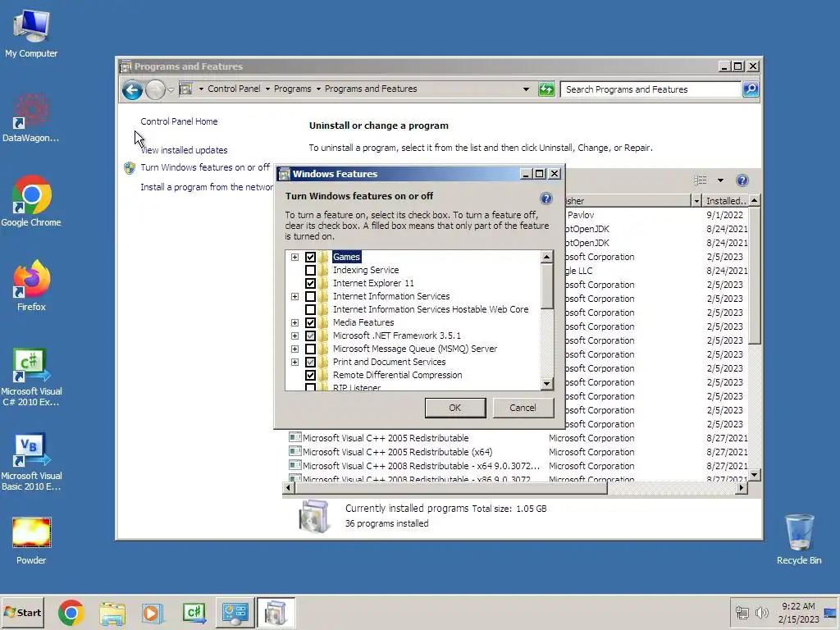Screen dimensions: 840x630
Task: Click Turn Windows features on or off
Action: pos(204,167)
